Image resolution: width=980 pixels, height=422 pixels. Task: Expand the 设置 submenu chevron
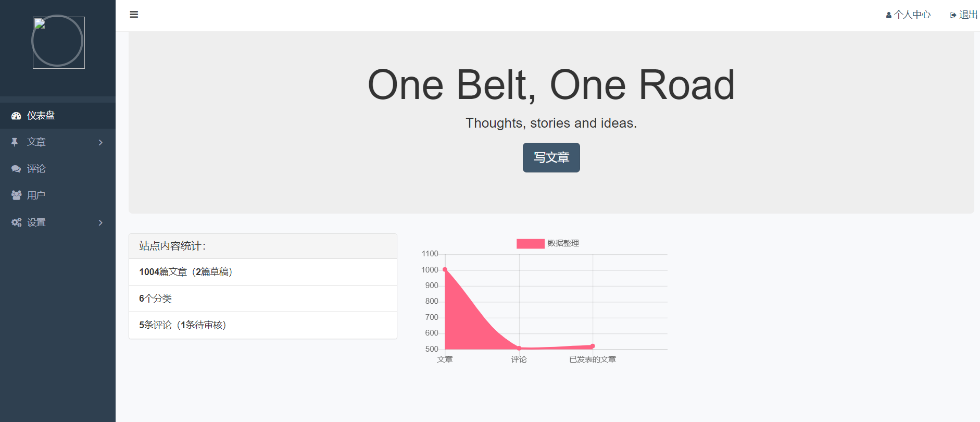pyautogui.click(x=100, y=222)
